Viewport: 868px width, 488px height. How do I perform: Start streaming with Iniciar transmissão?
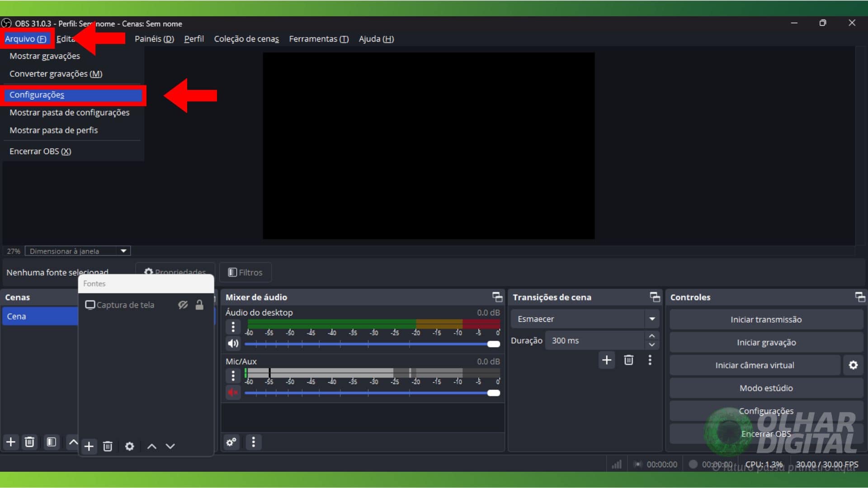766,319
